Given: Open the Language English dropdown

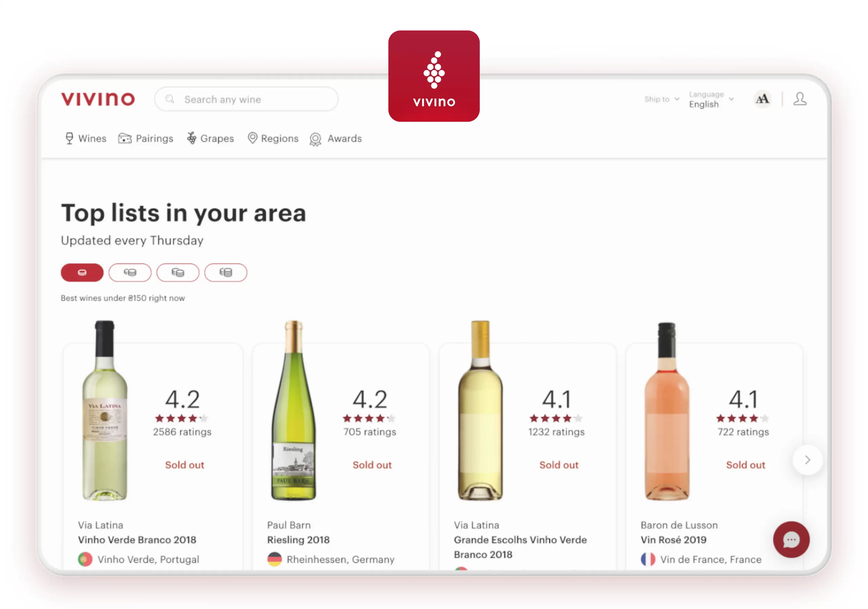Looking at the screenshot, I should pyautogui.click(x=711, y=99).
